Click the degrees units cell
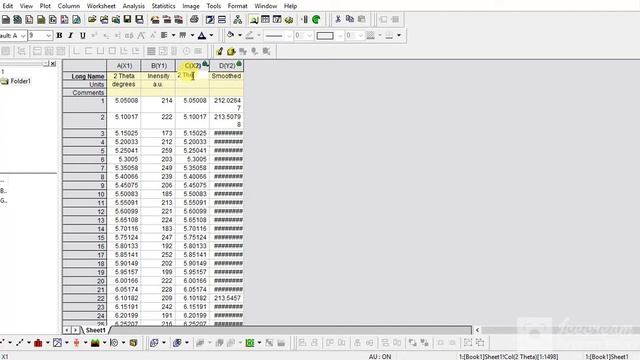The width and height of the screenshot is (640, 360). coord(124,84)
